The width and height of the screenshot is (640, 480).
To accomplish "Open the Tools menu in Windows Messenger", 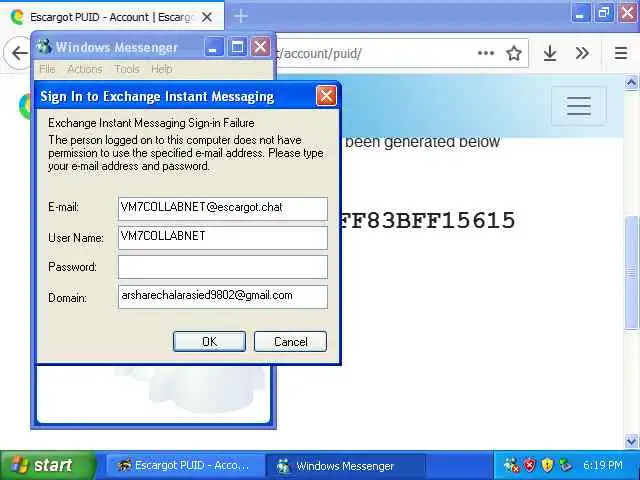I will coord(127,69).
